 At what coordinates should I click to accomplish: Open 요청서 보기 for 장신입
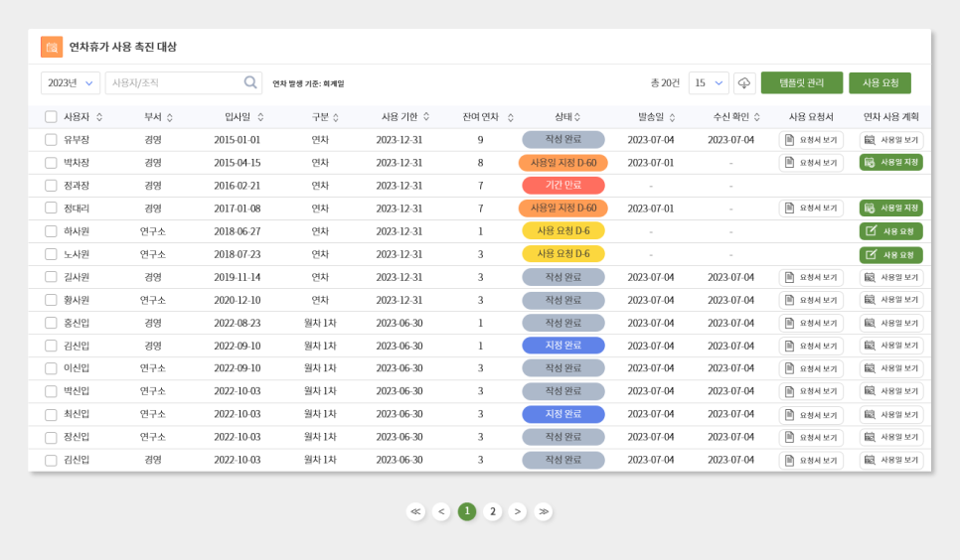click(x=811, y=438)
